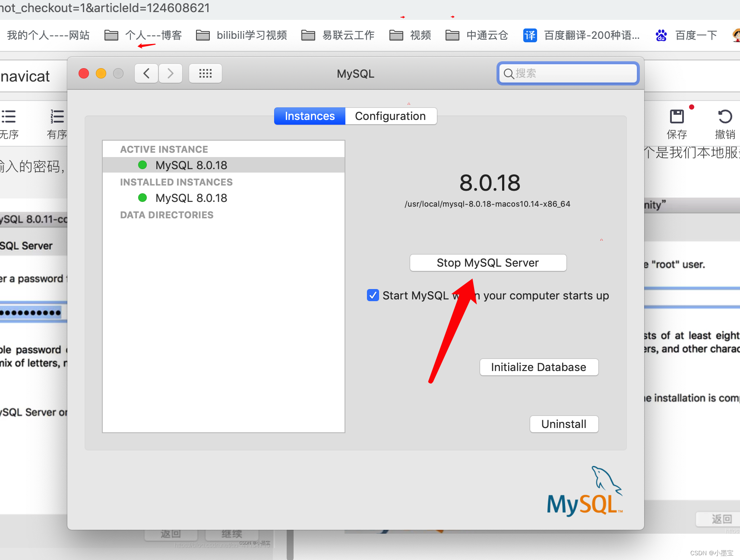740x560 pixels.
Task: Open the 中通云仓 bookmark folder
Action: coord(477,35)
